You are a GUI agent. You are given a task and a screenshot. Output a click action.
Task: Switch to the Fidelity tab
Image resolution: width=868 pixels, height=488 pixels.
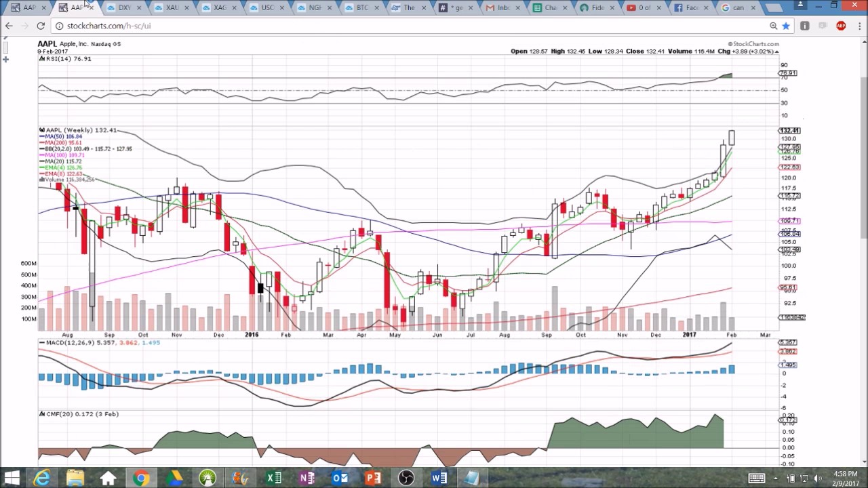[x=598, y=7]
